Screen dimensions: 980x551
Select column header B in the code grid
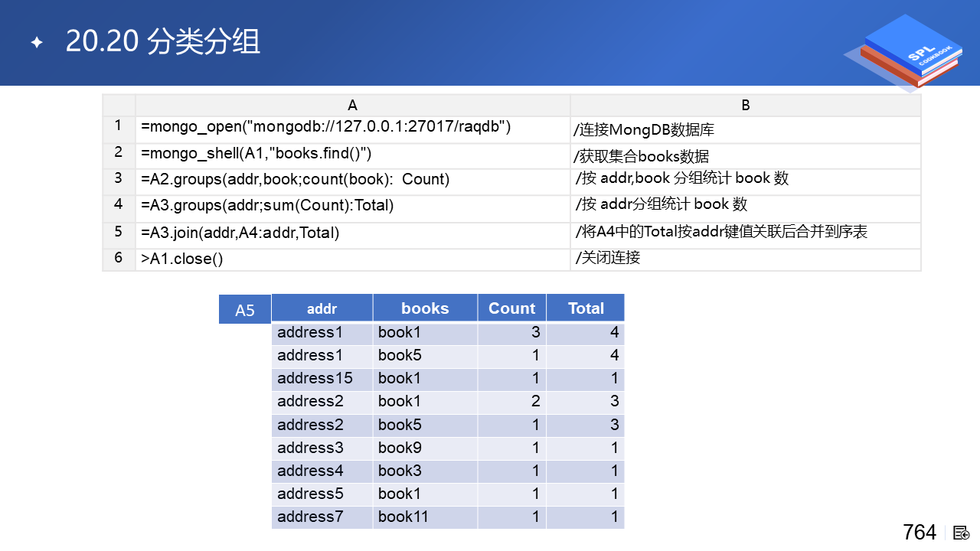pos(746,106)
